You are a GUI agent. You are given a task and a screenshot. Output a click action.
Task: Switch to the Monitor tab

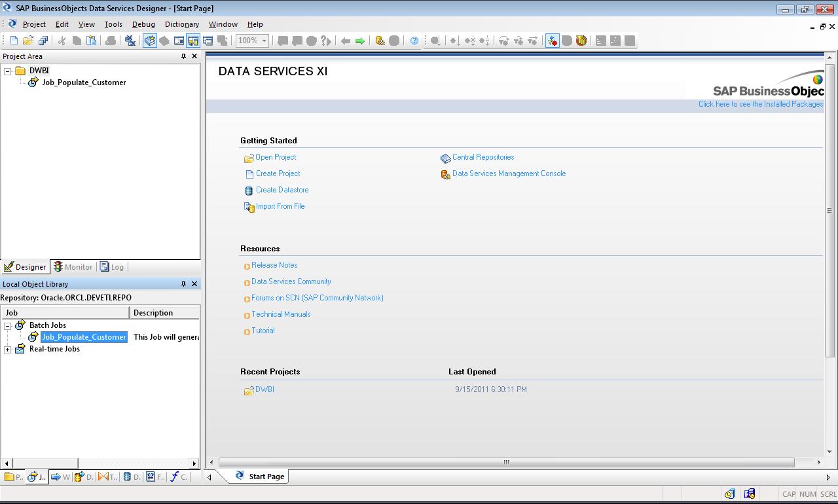tap(73, 267)
